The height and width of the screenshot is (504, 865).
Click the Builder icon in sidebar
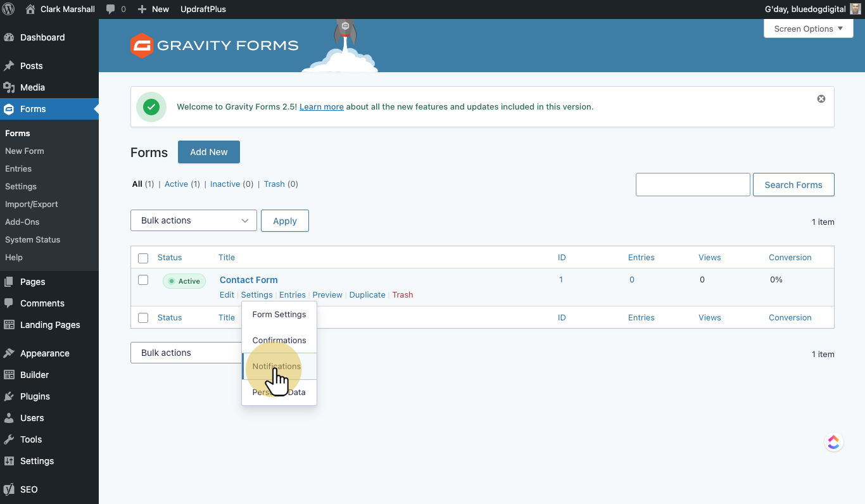9,375
